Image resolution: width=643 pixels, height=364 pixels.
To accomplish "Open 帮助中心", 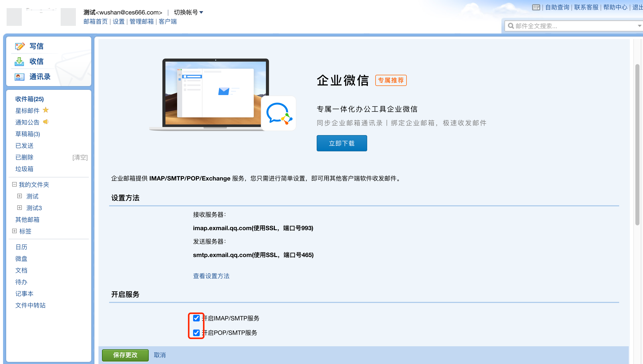I will click(x=615, y=7).
